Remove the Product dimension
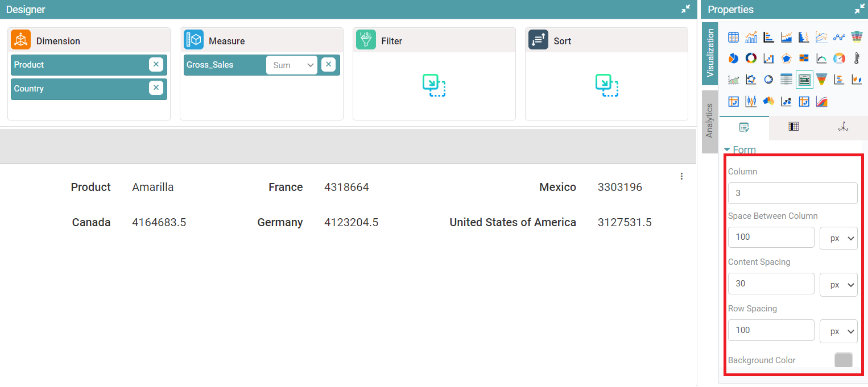Image resolution: width=868 pixels, height=387 pixels. (x=156, y=65)
